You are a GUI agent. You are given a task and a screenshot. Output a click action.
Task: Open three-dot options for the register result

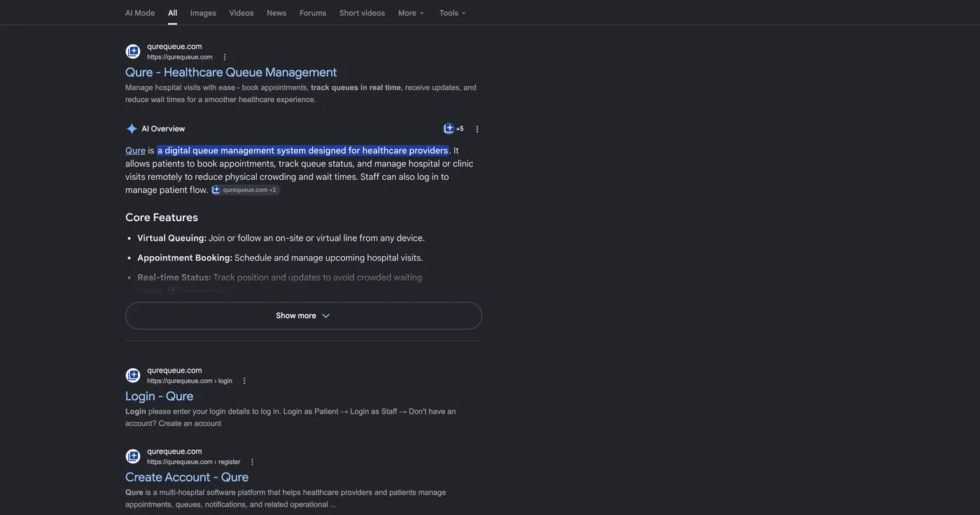pyautogui.click(x=253, y=462)
